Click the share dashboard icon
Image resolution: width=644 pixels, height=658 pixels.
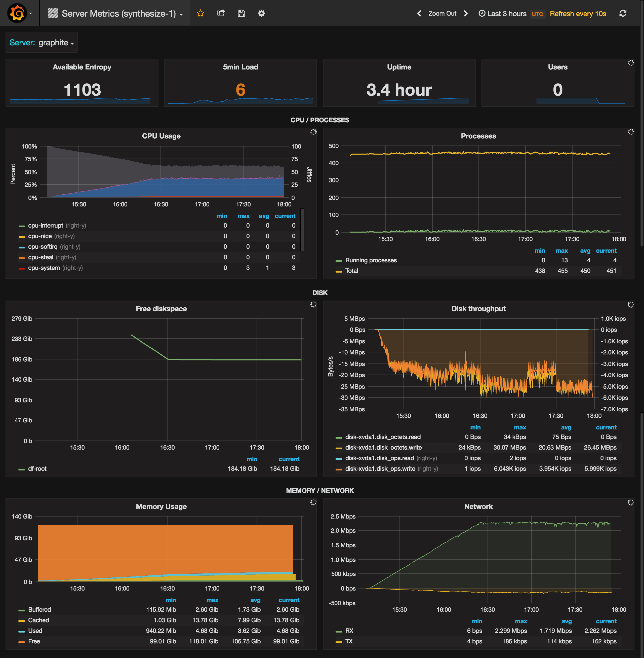pyautogui.click(x=221, y=14)
